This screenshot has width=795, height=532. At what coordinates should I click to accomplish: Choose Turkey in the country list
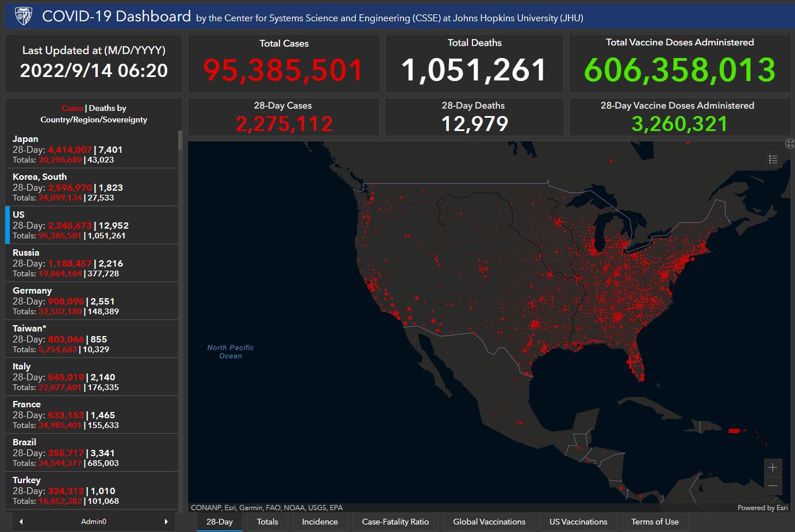click(x=92, y=491)
